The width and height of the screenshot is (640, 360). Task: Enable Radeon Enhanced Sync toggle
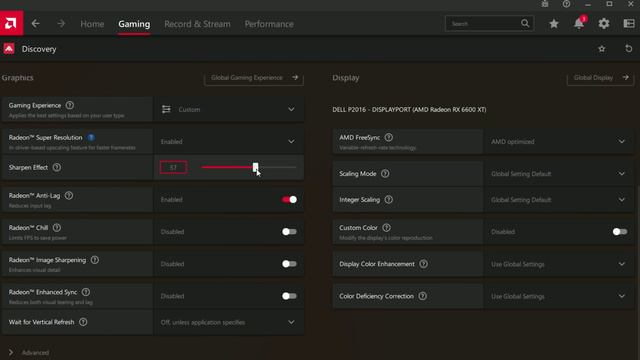click(x=289, y=296)
